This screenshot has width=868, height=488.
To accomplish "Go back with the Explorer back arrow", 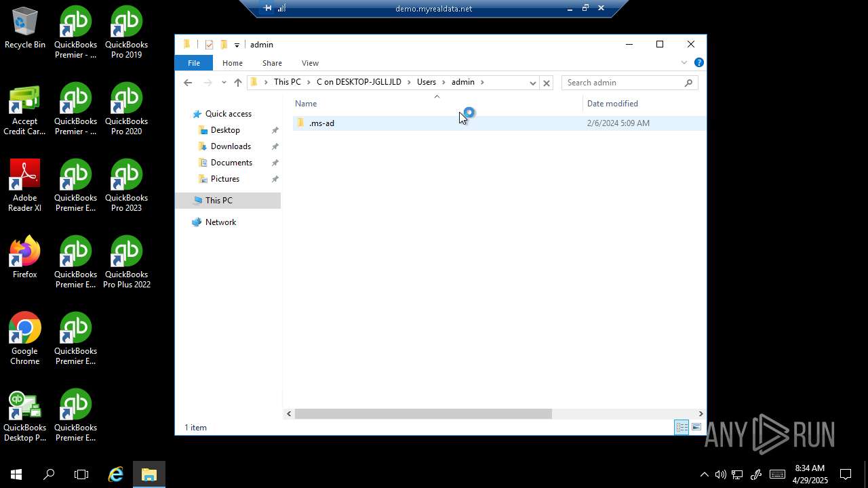I will click(188, 83).
